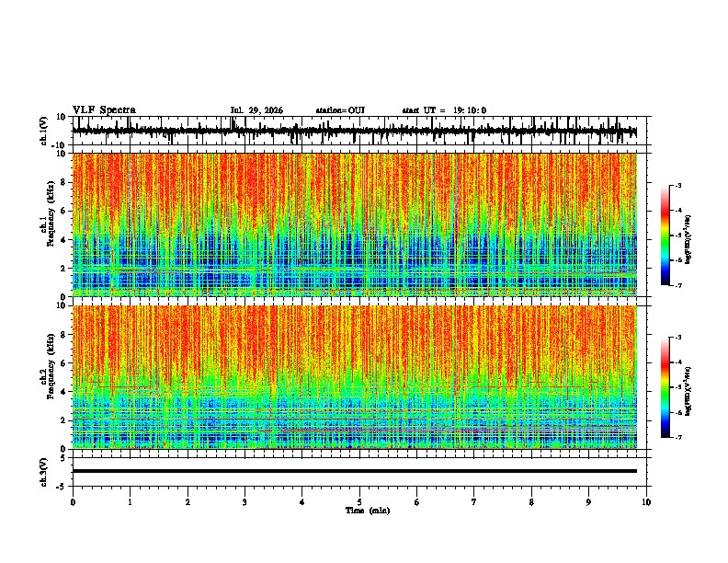Screen dimensions: 728x563
Task: Click time axis tick label 9
Action: coord(588,502)
